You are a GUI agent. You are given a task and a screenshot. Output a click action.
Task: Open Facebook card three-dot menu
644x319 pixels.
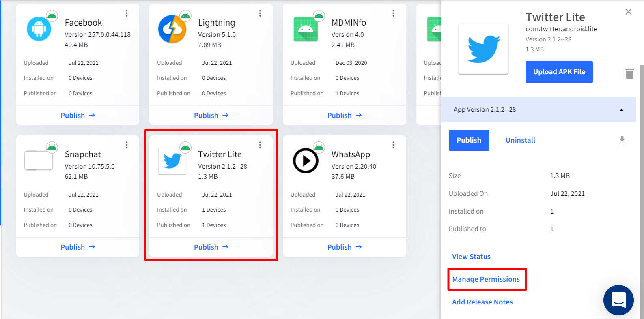point(127,13)
